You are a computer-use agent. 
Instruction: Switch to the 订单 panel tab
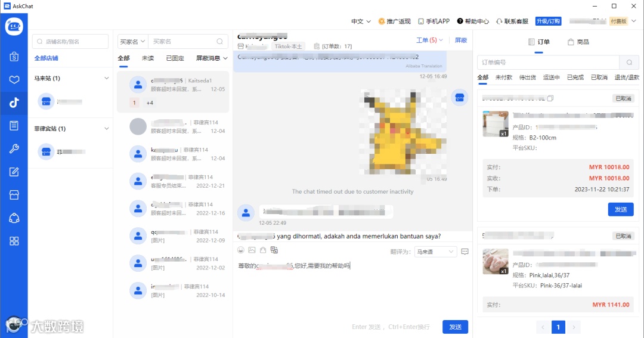[x=538, y=42]
